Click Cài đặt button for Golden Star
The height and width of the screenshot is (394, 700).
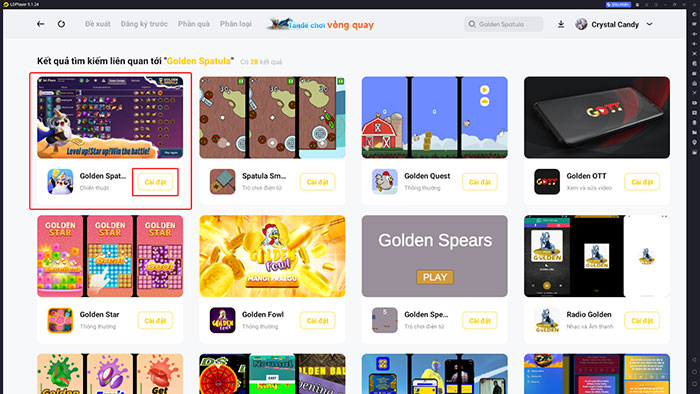pyautogui.click(x=155, y=320)
